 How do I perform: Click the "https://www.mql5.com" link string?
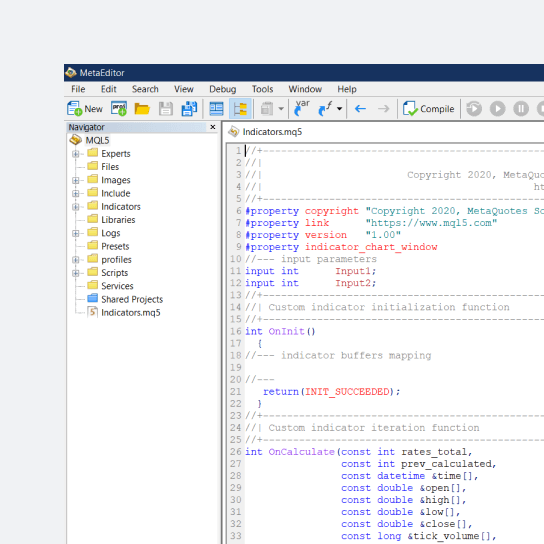tap(431, 223)
